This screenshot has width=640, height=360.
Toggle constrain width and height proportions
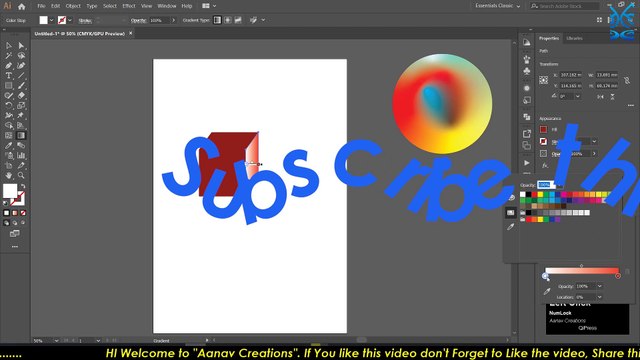coord(627,80)
